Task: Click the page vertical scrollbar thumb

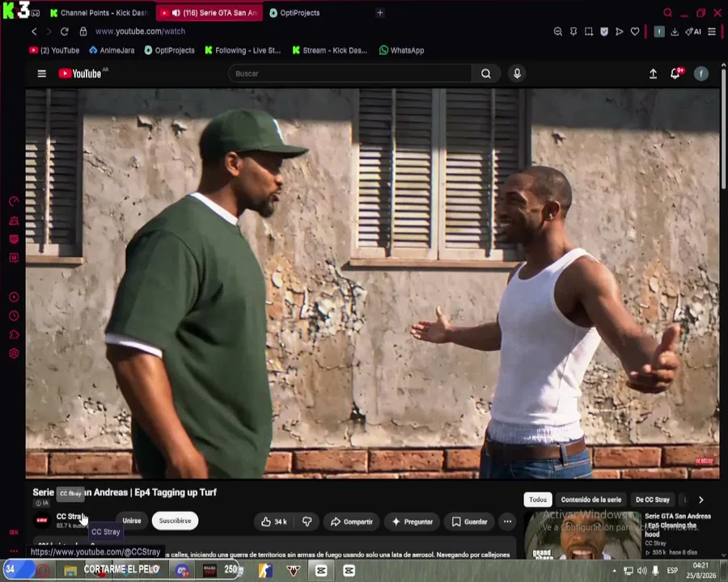Action: [723, 128]
